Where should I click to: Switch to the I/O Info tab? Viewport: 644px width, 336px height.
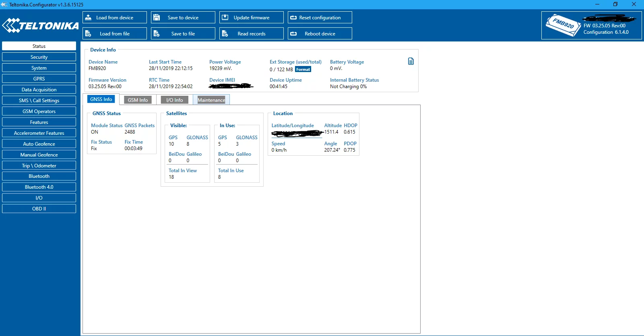(175, 100)
